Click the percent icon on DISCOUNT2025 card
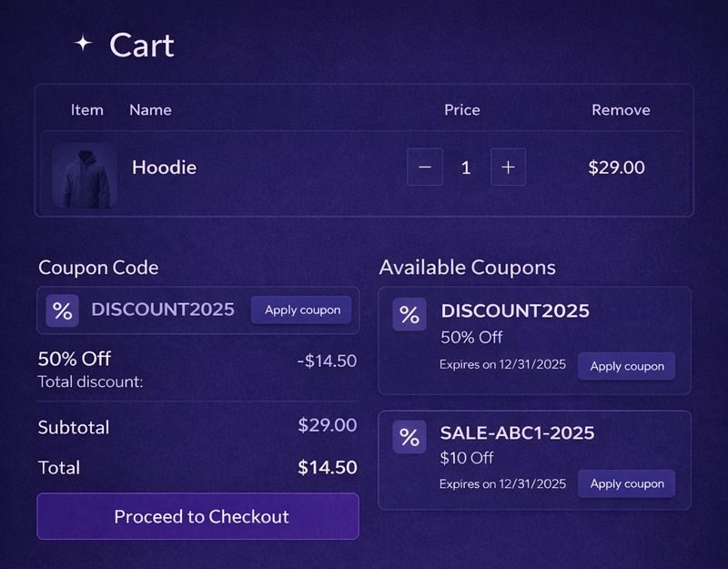 pos(409,315)
